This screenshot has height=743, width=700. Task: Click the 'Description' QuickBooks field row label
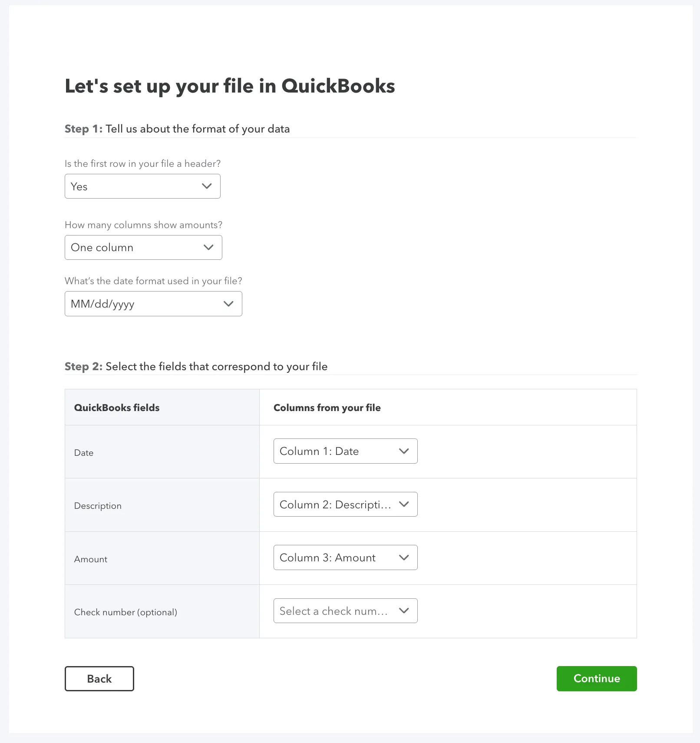[98, 506]
